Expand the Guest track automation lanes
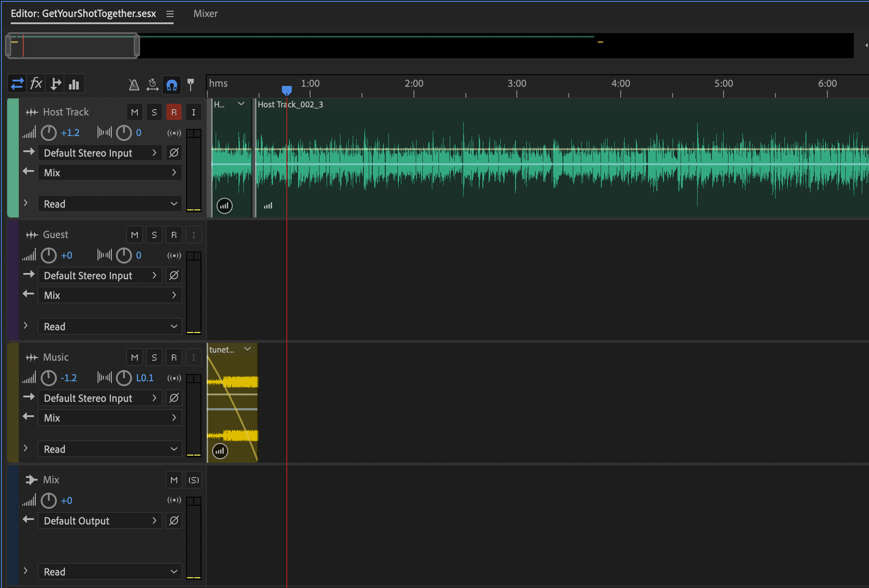 tap(26, 326)
